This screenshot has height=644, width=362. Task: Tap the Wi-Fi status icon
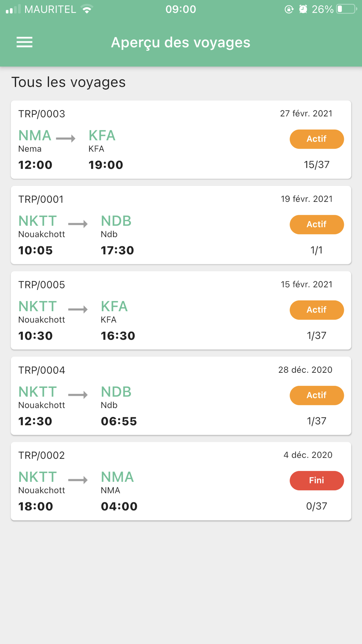pos(87,9)
